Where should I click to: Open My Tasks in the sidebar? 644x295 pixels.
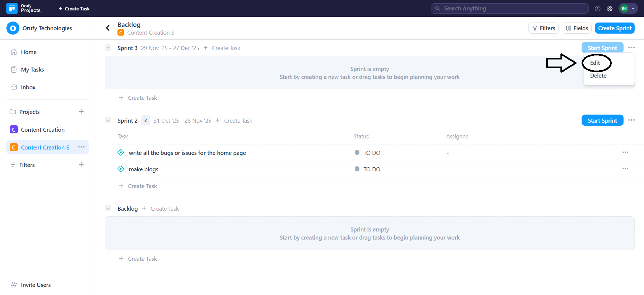[x=32, y=70]
